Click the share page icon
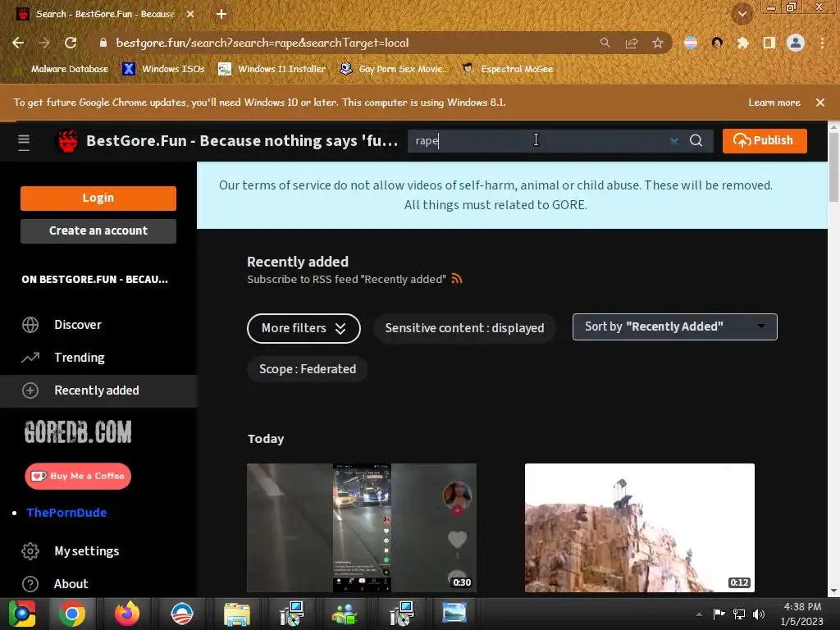 pyautogui.click(x=632, y=43)
